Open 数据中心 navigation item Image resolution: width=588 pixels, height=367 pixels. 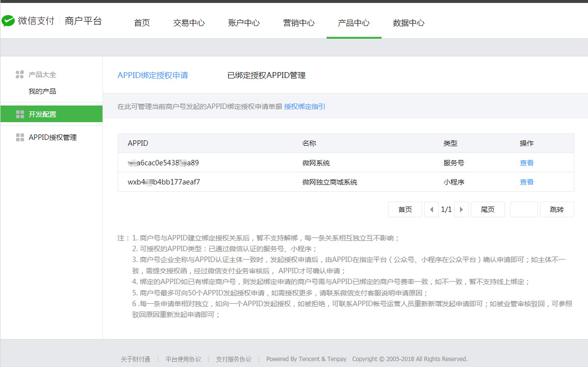(409, 23)
